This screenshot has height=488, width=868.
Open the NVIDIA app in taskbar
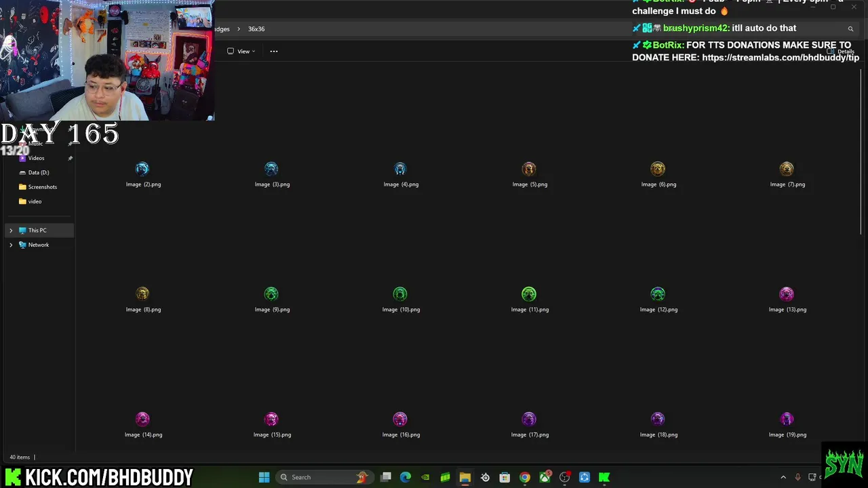[425, 477]
